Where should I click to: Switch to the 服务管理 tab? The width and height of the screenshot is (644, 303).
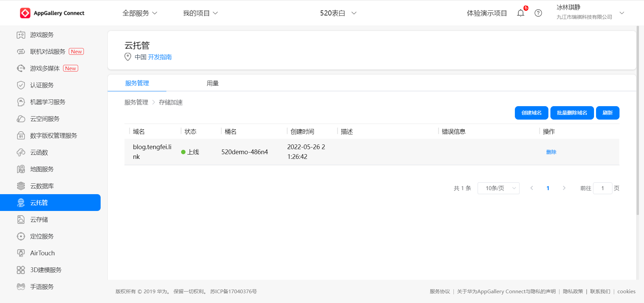coord(137,83)
